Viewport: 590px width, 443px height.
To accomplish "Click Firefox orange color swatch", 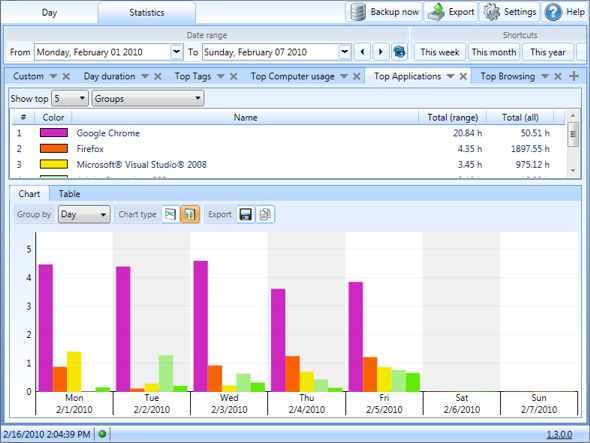I will [54, 149].
